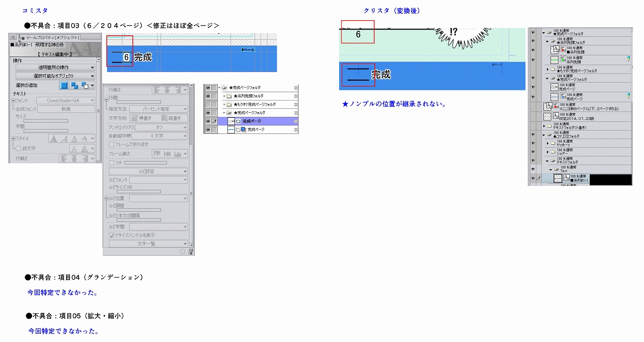The height and width of the screenshot is (342, 644).
Task: Click the ■系列先頭 text layer thumbnail
Action: pos(555,49)
